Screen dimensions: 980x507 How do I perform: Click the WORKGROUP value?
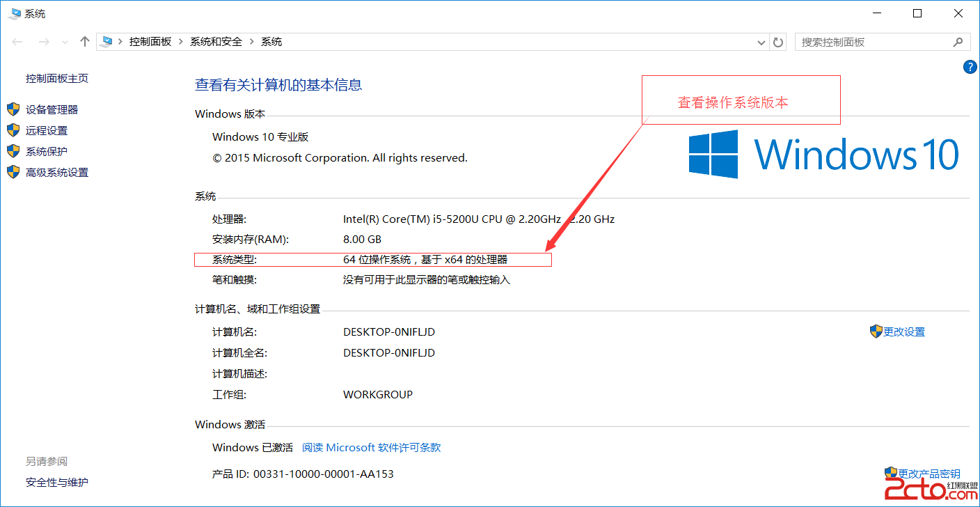tap(378, 395)
